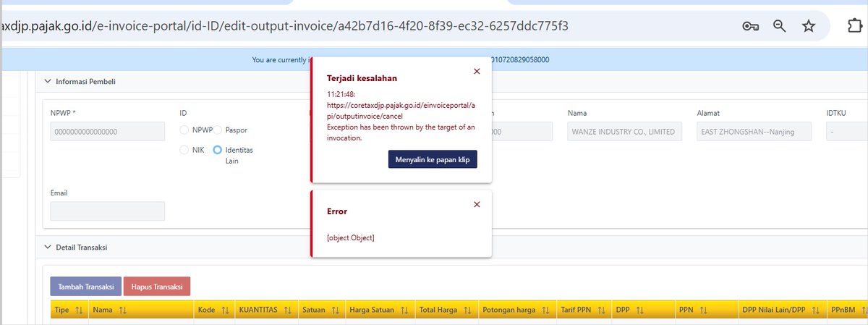The width and height of the screenshot is (868, 325).
Task: Sort table by the Nama column icon
Action: (x=122, y=310)
